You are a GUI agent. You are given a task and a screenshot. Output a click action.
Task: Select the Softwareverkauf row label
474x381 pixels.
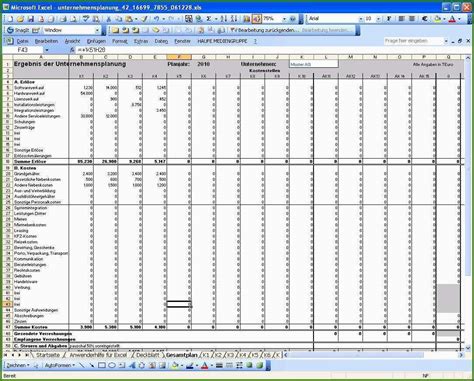click(29, 87)
